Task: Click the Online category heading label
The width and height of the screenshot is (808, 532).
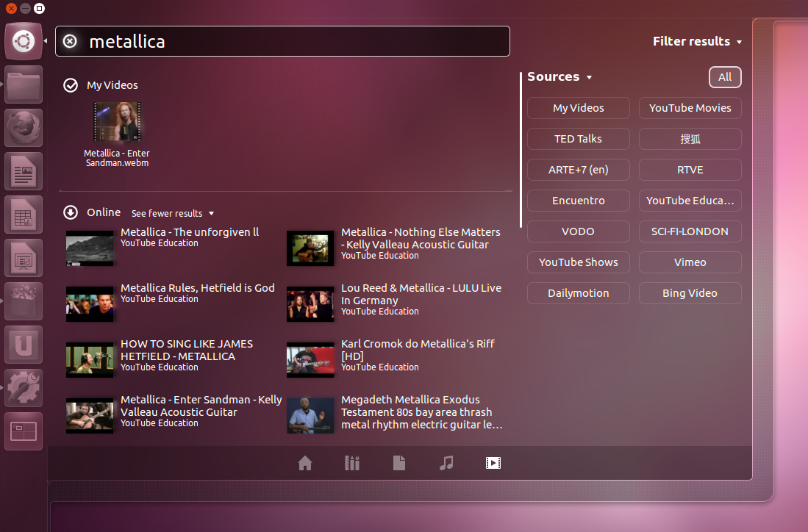Action: [x=104, y=212]
